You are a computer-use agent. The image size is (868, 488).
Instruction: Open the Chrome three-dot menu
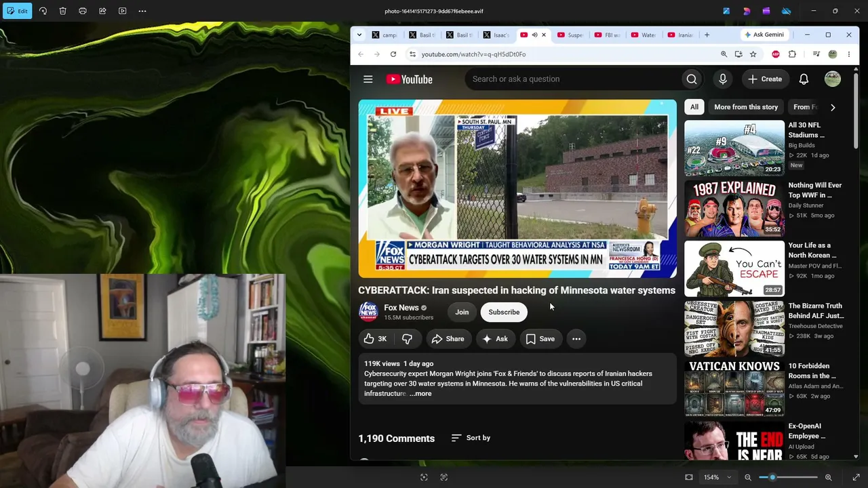coord(848,54)
